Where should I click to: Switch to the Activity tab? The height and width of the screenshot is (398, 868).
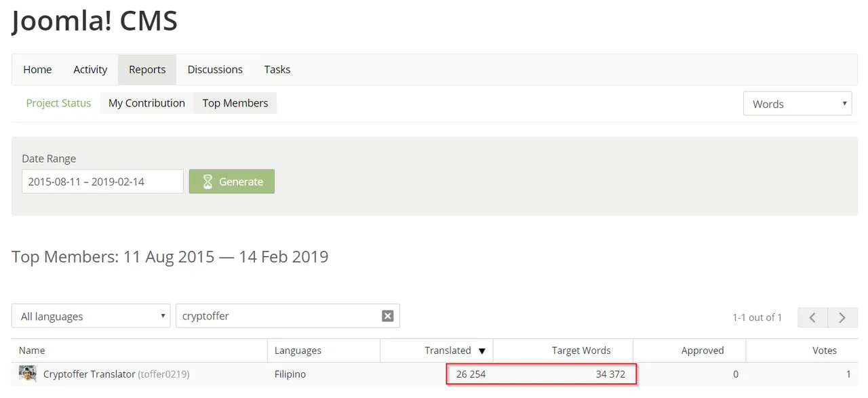90,70
